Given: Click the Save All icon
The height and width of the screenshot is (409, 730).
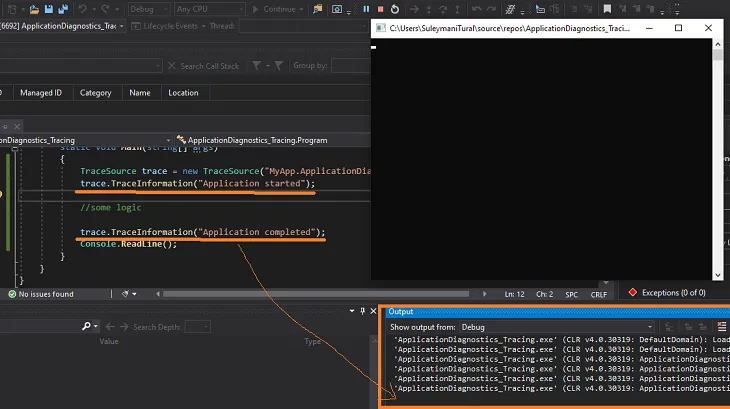Looking at the screenshot, I should tap(63, 9).
